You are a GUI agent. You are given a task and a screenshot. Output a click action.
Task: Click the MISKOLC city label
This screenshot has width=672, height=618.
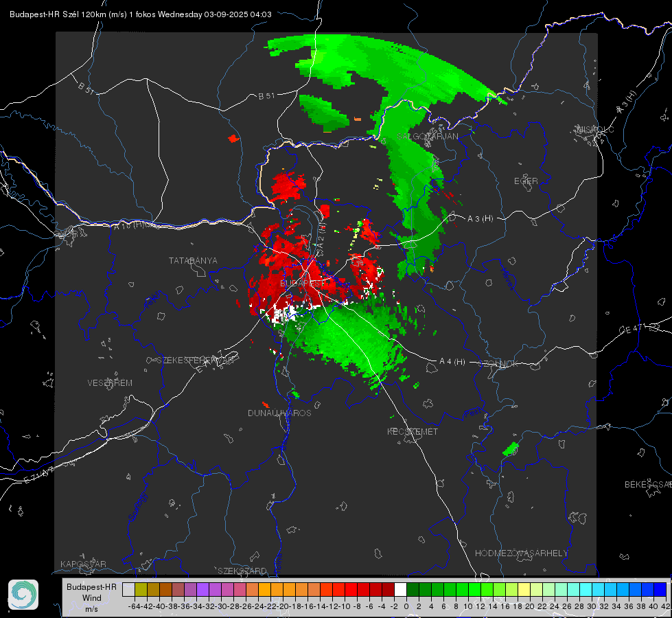(x=595, y=130)
